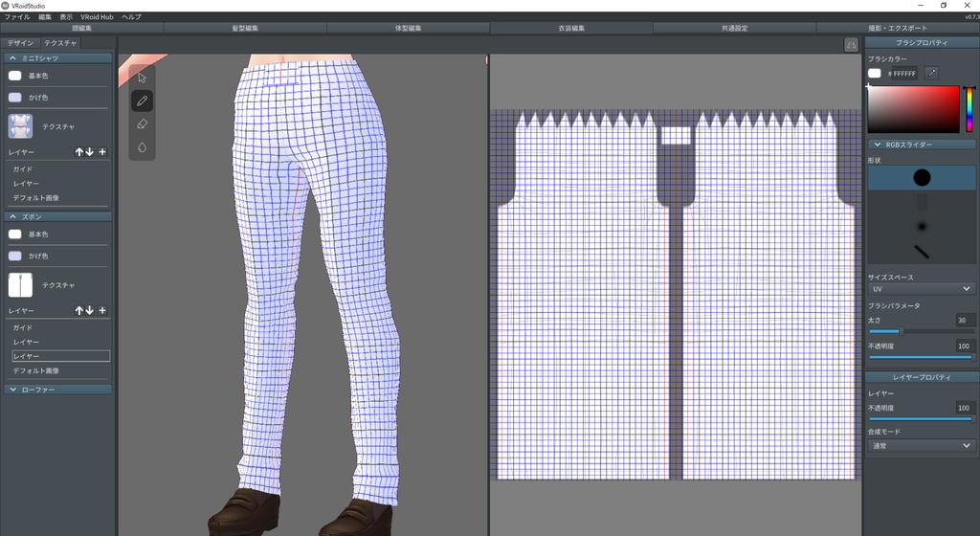Select the pen brush tool
The height and width of the screenshot is (536, 980).
pos(142,100)
